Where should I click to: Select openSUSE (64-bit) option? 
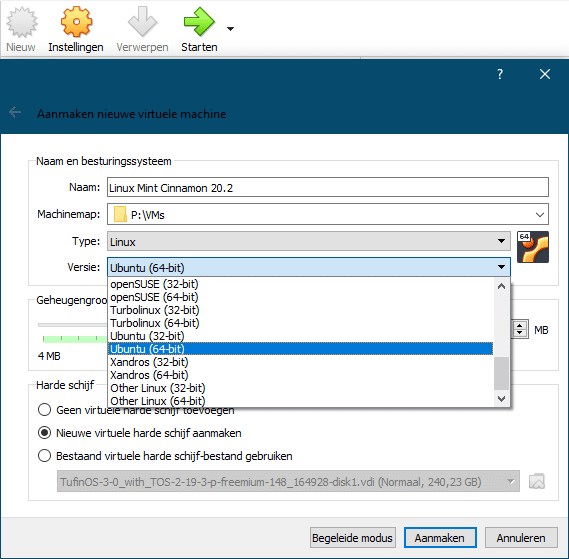pyautogui.click(x=300, y=297)
